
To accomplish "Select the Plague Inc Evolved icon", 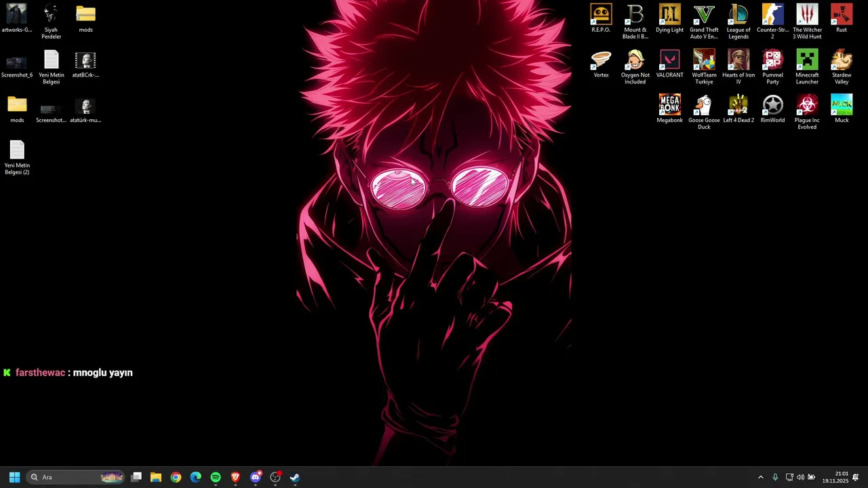I will click(807, 113).
